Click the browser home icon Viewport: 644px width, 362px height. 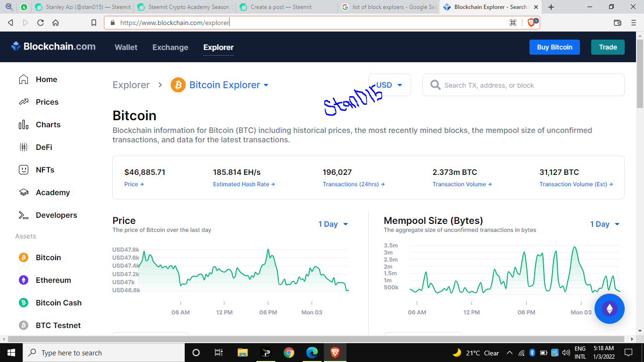point(56,23)
